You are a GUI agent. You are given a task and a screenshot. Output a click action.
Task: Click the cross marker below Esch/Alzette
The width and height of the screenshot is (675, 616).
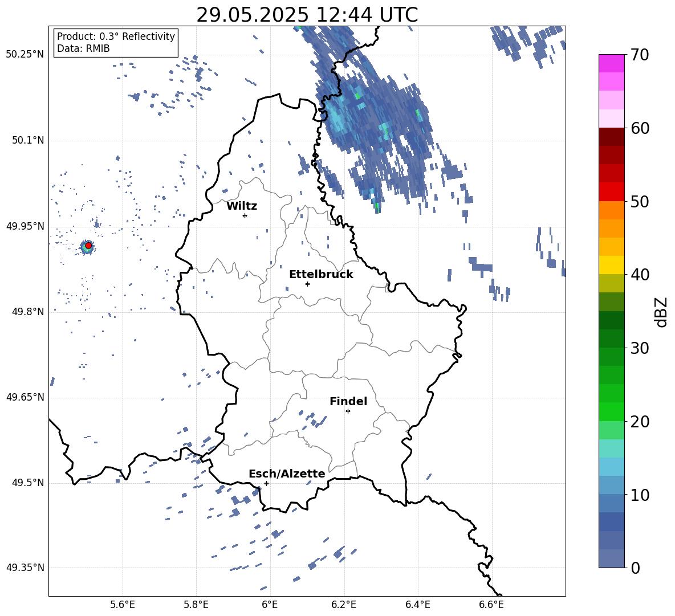coord(266,483)
